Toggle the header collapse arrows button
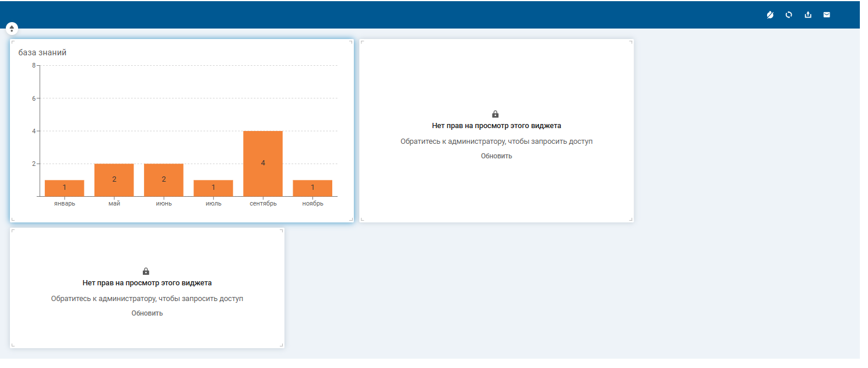Viewport: 868px width, 368px height. tap(12, 28)
